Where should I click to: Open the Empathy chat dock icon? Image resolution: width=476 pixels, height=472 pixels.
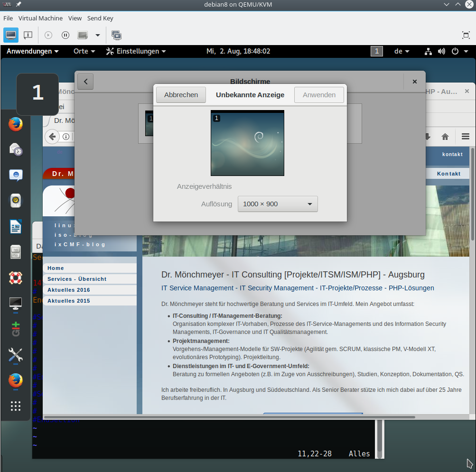[x=16, y=175]
